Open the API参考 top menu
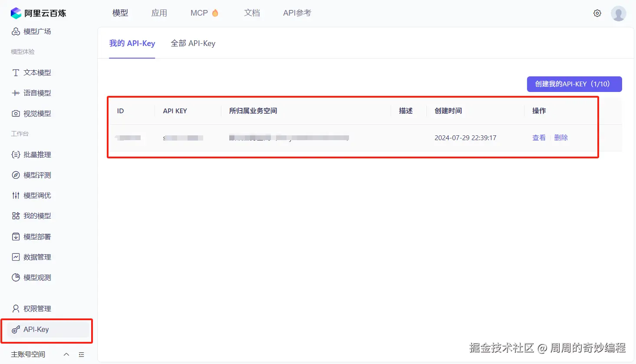The height and width of the screenshot is (364, 636). tap(297, 13)
